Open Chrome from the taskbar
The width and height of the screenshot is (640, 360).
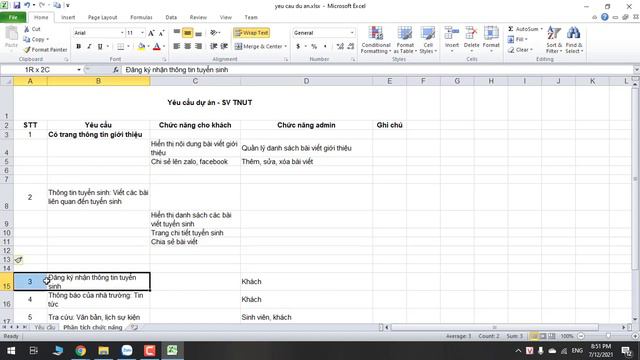(x=80, y=351)
